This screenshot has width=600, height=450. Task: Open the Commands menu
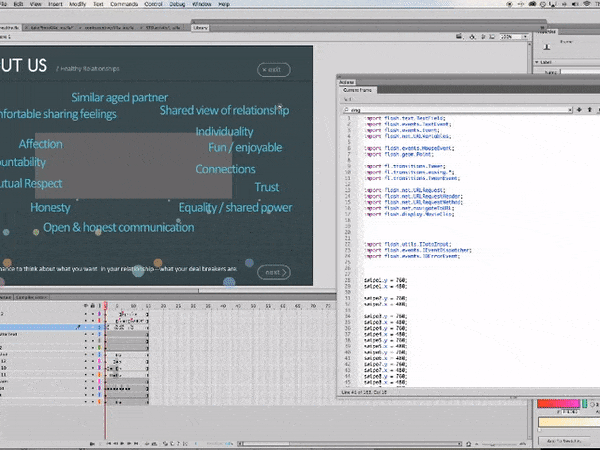click(x=126, y=5)
